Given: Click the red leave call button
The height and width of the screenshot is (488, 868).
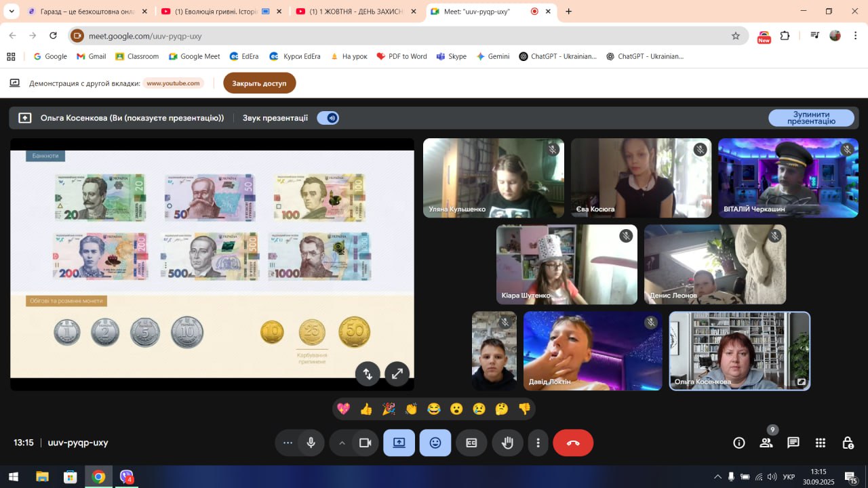Looking at the screenshot, I should 572,443.
